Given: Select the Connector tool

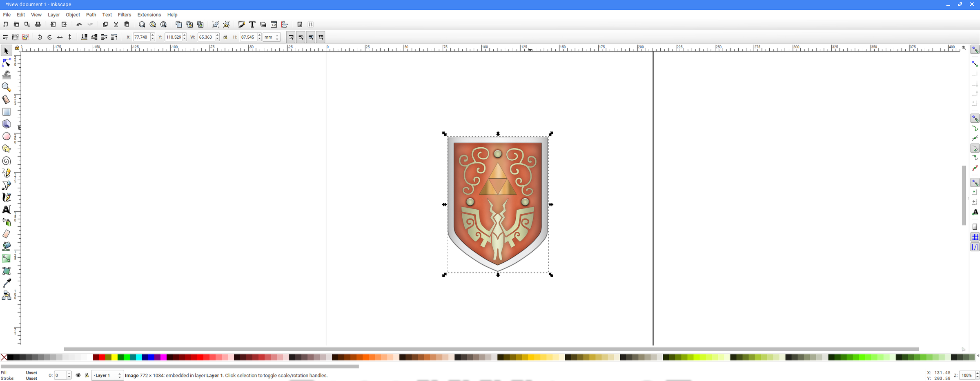Looking at the screenshot, I should tap(7, 295).
